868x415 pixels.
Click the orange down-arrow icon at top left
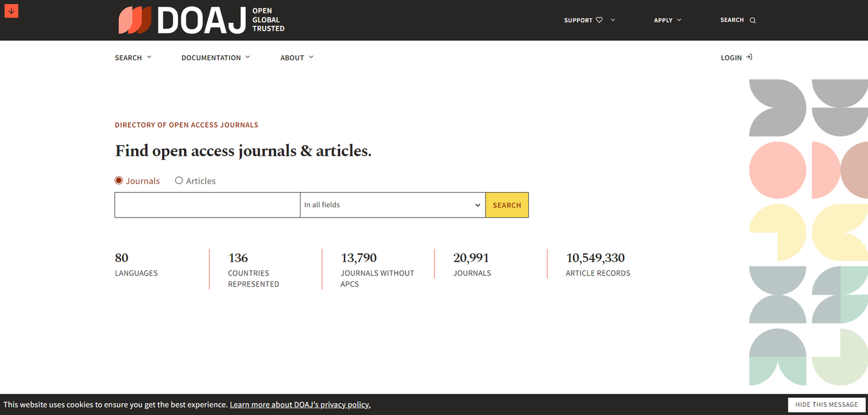click(11, 11)
